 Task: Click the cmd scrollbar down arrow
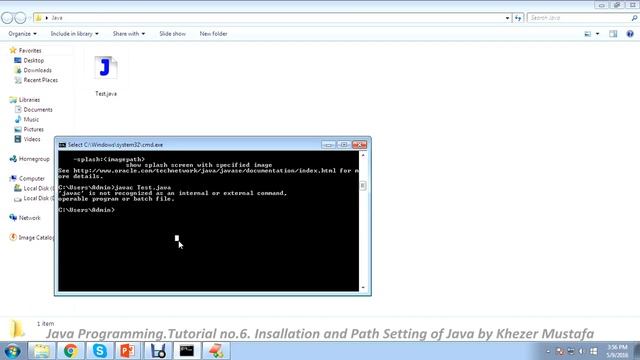[x=363, y=288]
